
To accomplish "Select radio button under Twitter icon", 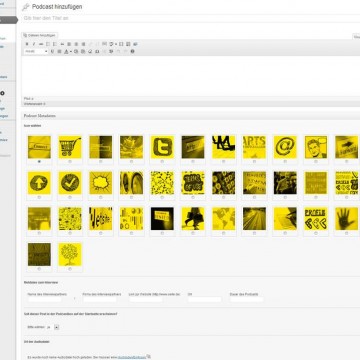I will click(x=162, y=161).
